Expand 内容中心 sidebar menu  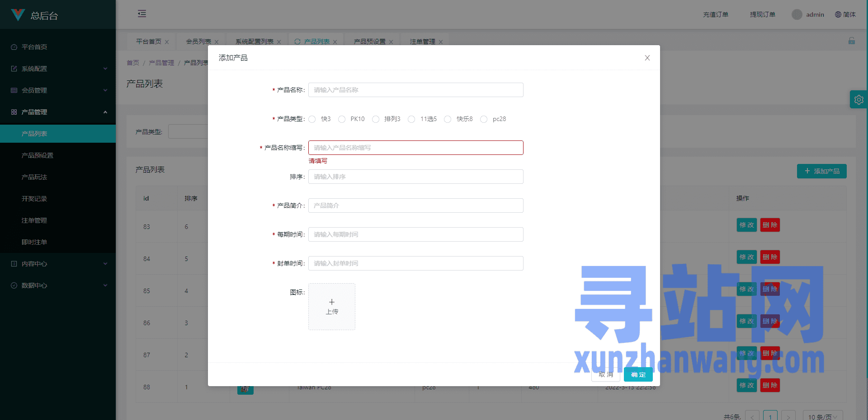click(x=58, y=264)
